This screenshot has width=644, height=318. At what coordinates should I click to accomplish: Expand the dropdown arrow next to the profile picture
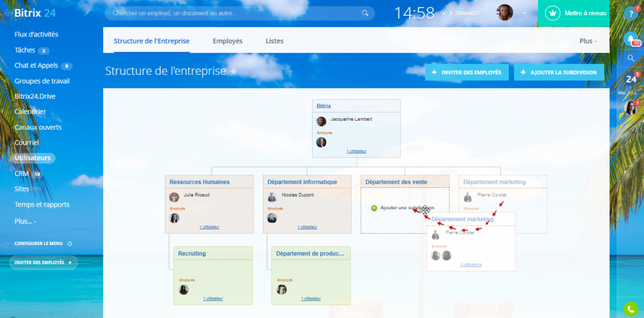tap(524, 13)
